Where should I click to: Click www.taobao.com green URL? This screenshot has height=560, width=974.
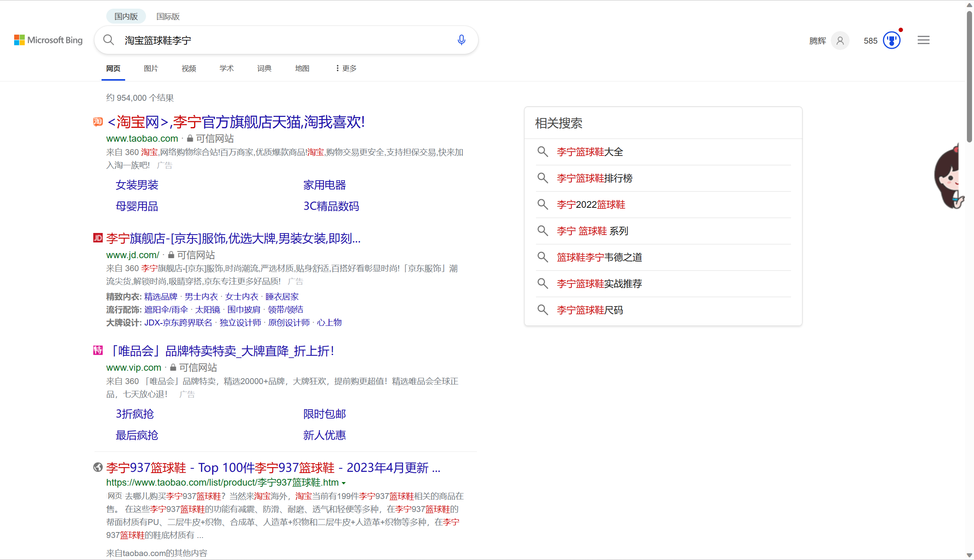click(x=142, y=139)
